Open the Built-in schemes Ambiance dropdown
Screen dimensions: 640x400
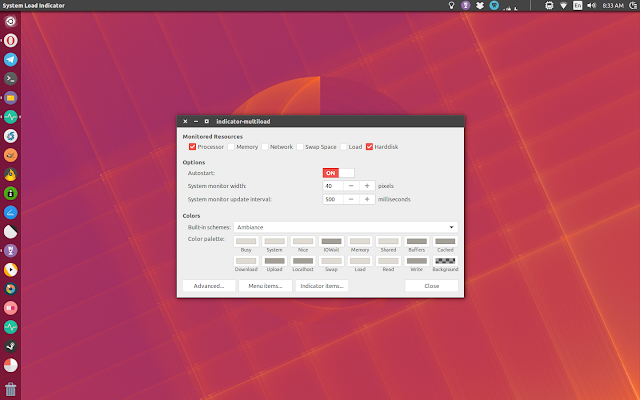point(346,227)
